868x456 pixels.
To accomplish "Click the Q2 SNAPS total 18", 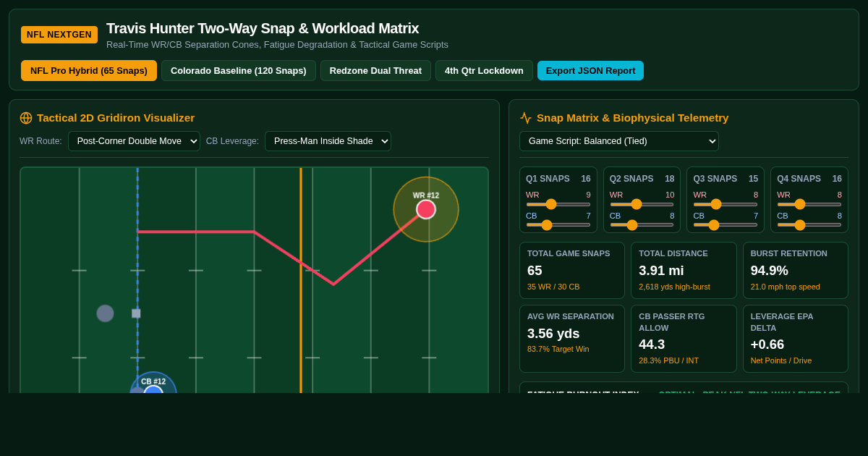I will click(670, 179).
